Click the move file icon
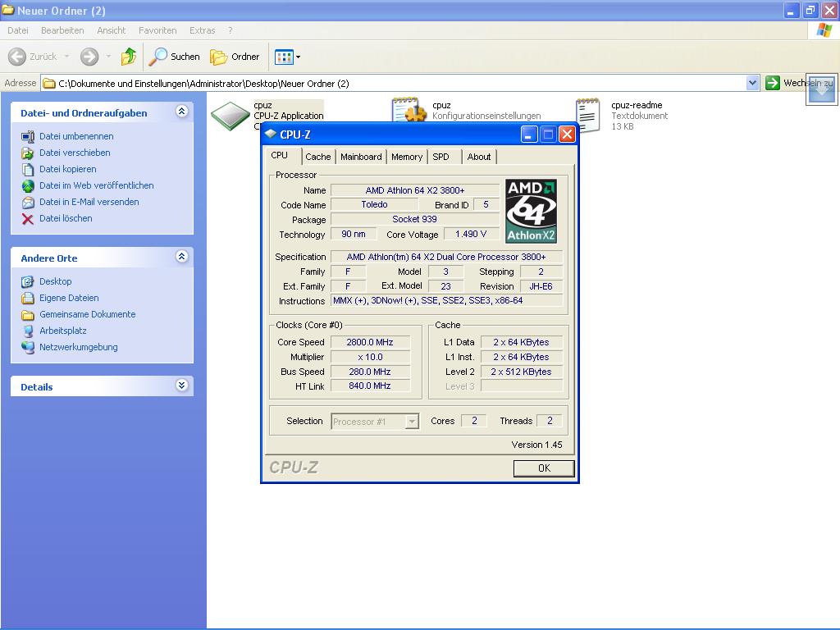 (x=28, y=153)
